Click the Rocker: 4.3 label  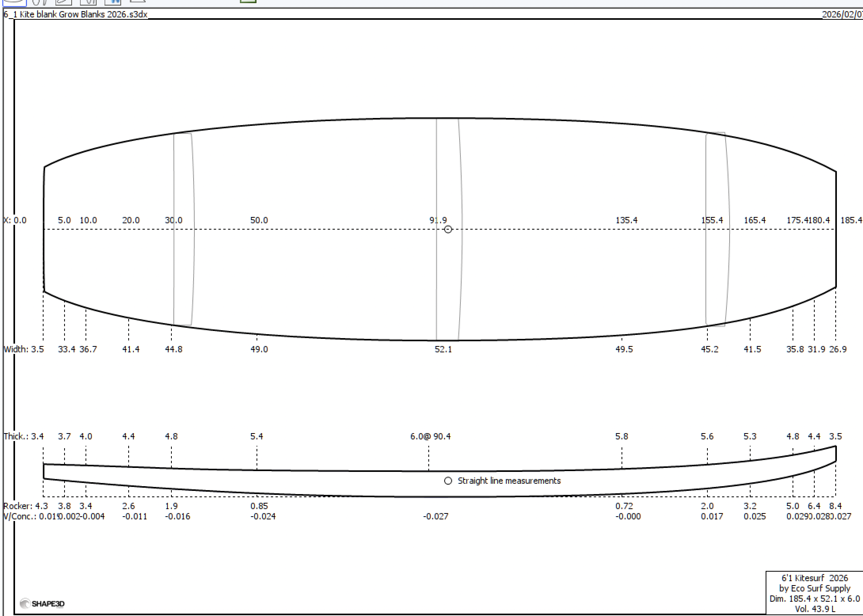[x=26, y=506]
